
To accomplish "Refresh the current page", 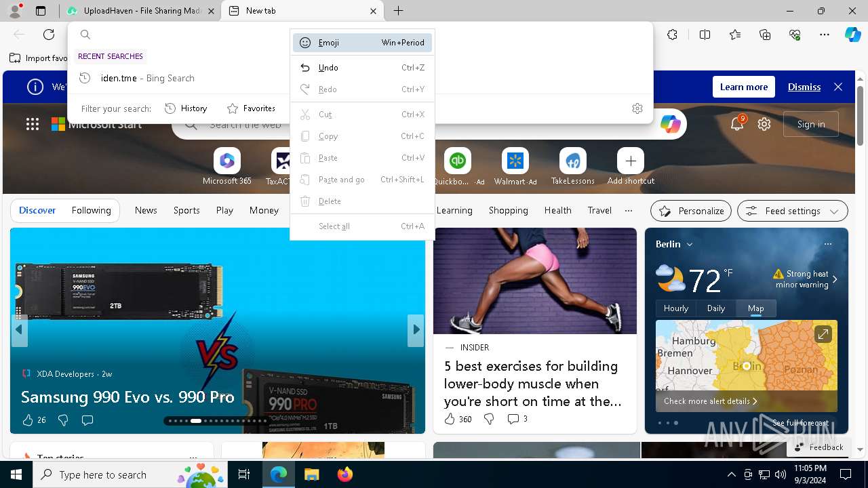I will click(x=49, y=35).
